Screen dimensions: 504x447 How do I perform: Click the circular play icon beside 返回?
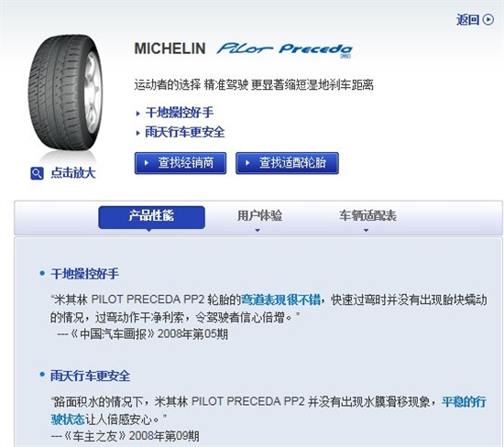pyautogui.click(x=488, y=19)
